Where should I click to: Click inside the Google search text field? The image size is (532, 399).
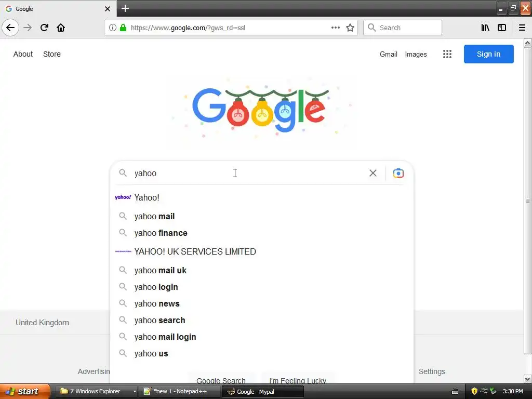pos(249,173)
